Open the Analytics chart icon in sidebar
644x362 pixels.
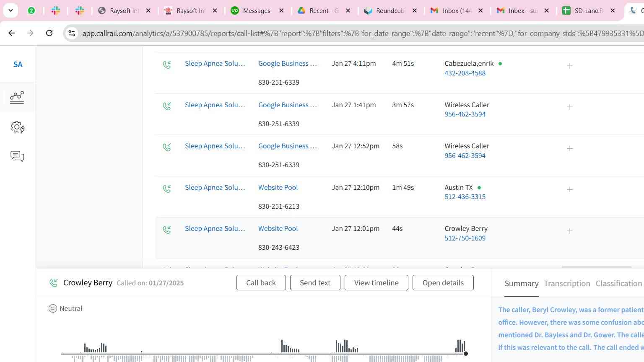[17, 97]
